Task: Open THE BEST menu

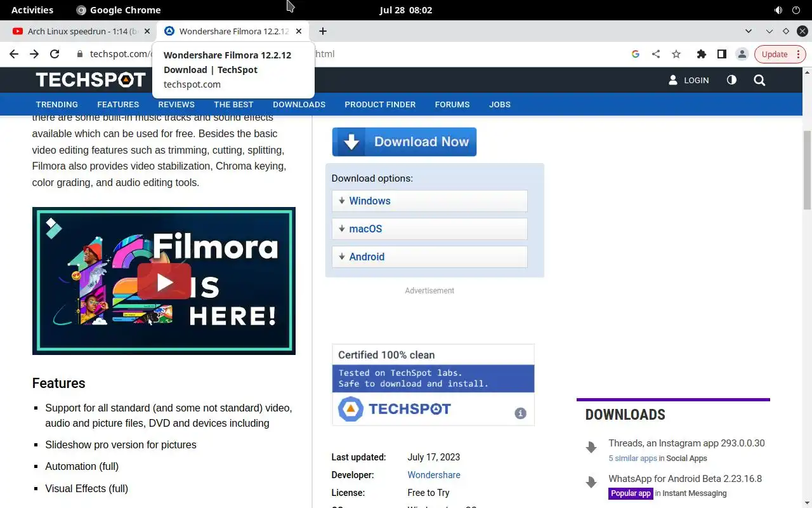Action: coord(233,104)
